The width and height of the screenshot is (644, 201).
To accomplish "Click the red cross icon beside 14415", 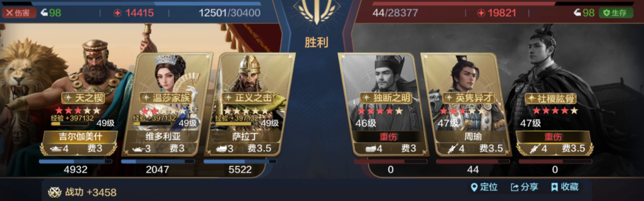I will (117, 13).
